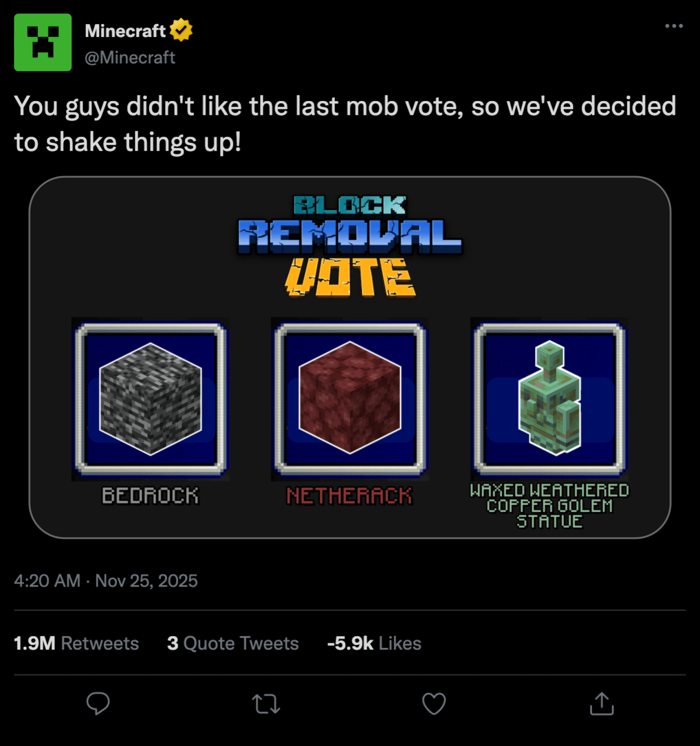Click the Waxed Weathered Copper Golem Statue label

549,506
